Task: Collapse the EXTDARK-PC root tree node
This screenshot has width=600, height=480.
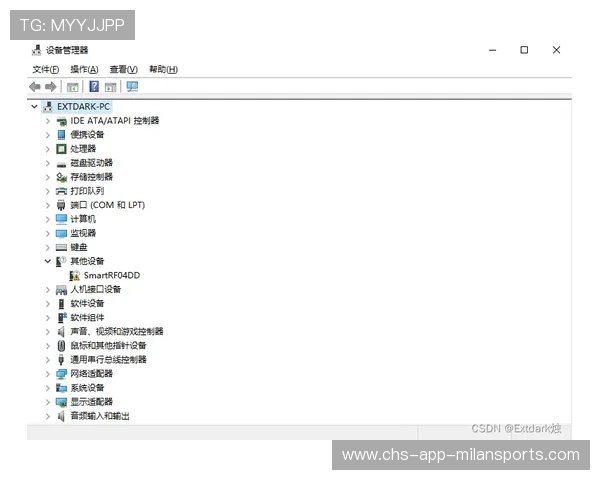Action: coord(34,106)
